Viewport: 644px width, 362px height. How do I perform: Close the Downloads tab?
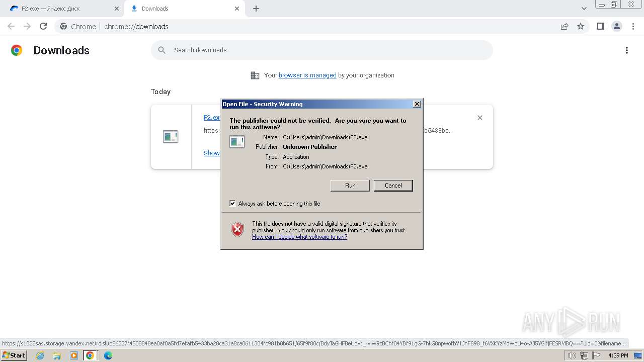[x=237, y=9]
